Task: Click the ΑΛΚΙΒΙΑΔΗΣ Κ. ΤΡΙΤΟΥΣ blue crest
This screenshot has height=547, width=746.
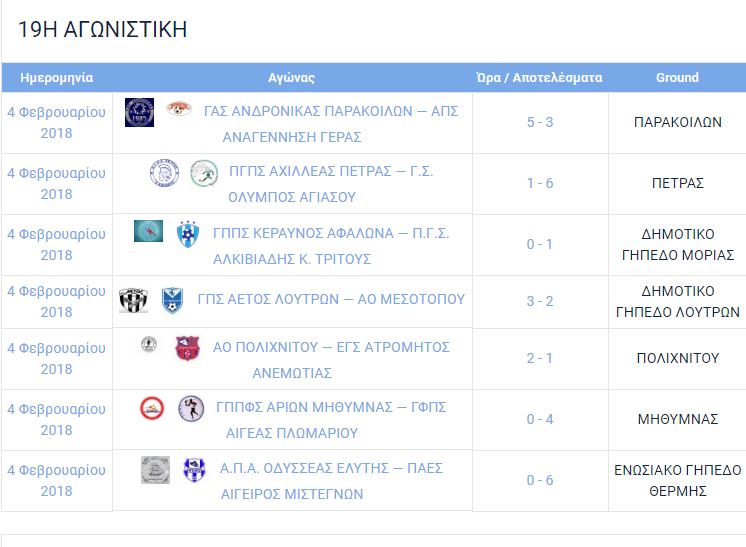Action: pos(188,234)
